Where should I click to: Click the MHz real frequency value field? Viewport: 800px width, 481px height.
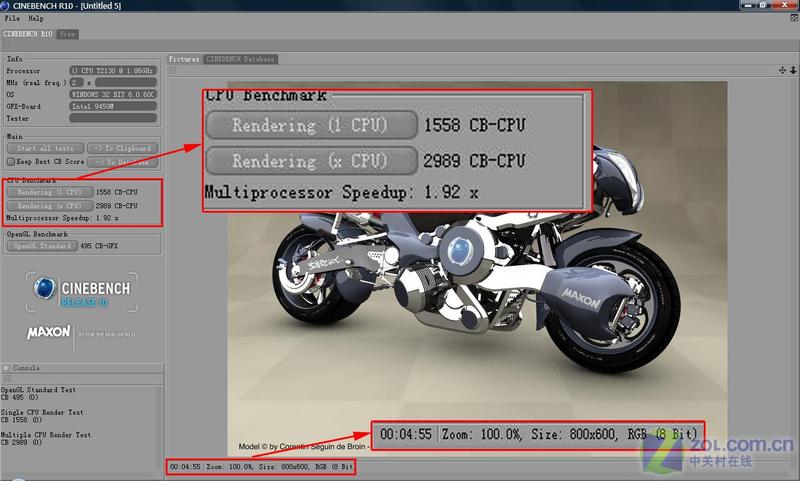[126, 82]
